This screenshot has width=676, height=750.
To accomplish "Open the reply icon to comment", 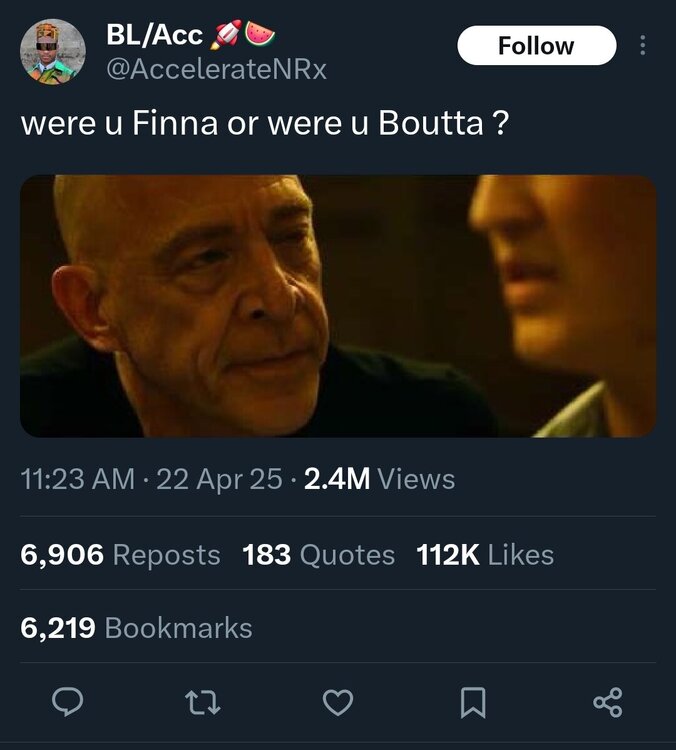I will (x=66, y=703).
